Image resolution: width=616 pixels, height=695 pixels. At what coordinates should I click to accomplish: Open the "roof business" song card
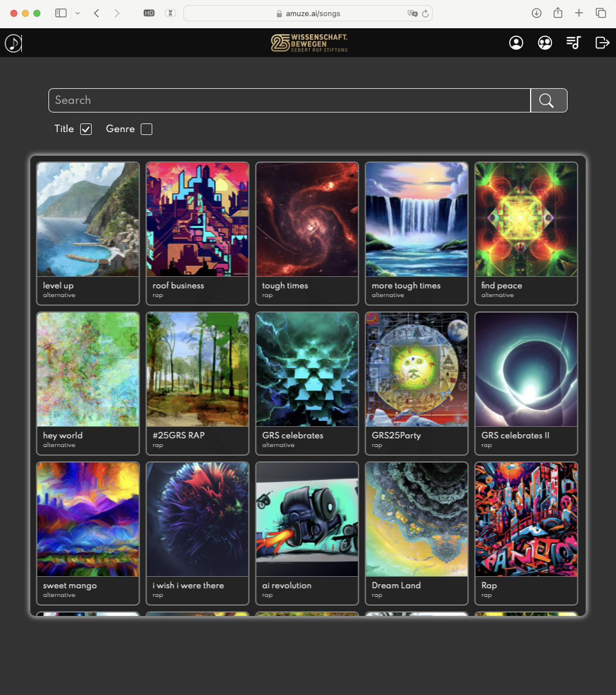tap(197, 233)
